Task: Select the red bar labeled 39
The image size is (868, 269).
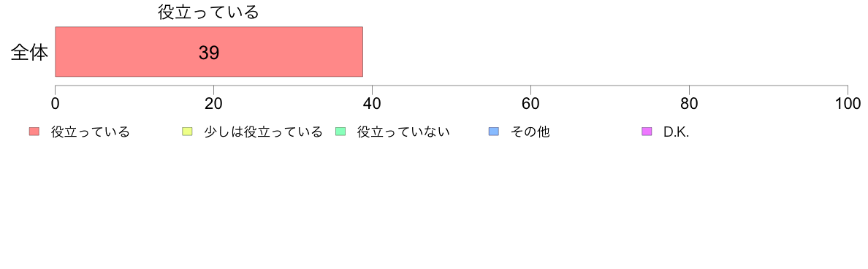Action: [209, 51]
